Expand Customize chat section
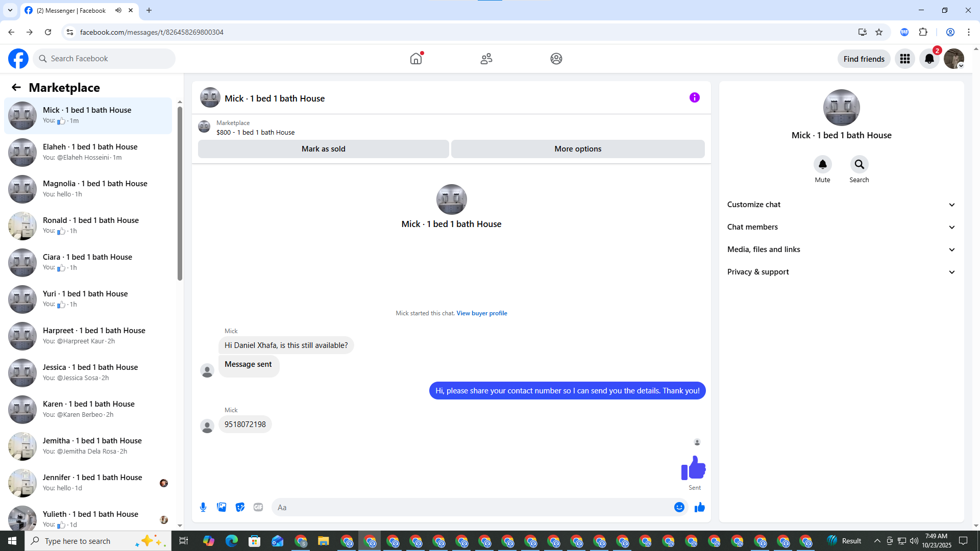The image size is (980, 551). click(841, 205)
